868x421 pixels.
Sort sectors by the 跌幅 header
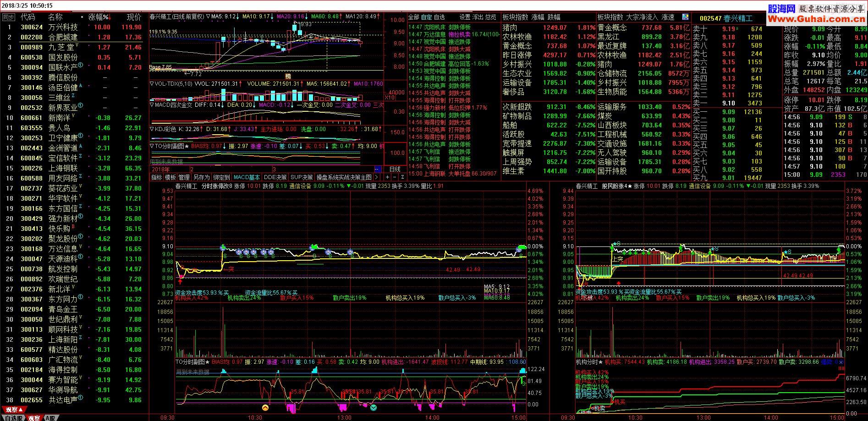[x=554, y=17]
